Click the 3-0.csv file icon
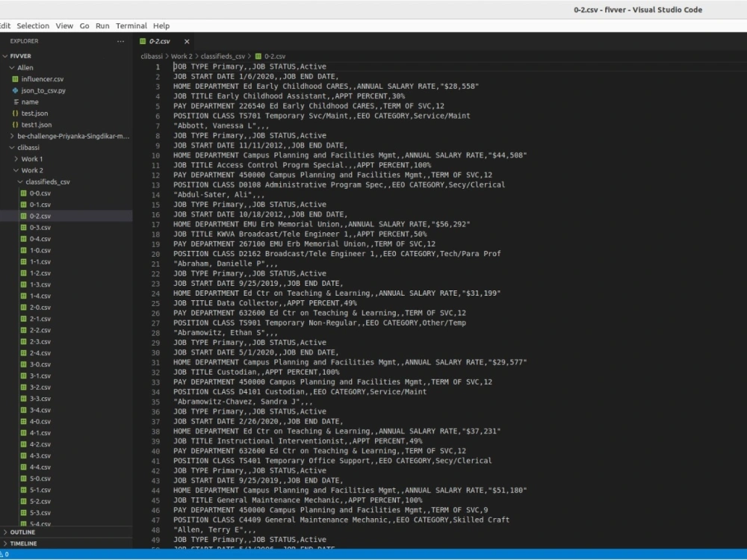The height and width of the screenshot is (560, 747). click(x=23, y=365)
